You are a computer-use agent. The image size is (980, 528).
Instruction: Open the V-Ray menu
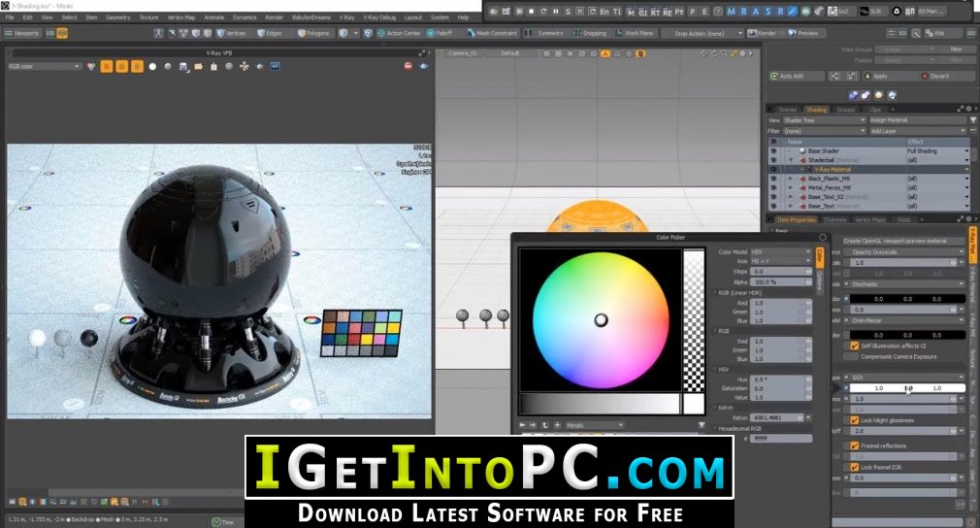pos(346,17)
